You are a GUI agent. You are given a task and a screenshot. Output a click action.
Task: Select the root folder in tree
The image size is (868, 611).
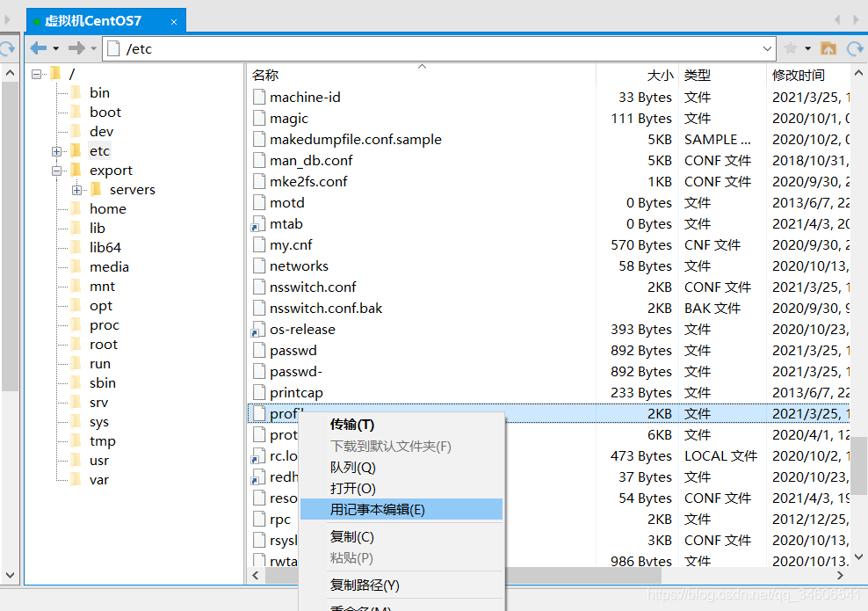coord(104,345)
